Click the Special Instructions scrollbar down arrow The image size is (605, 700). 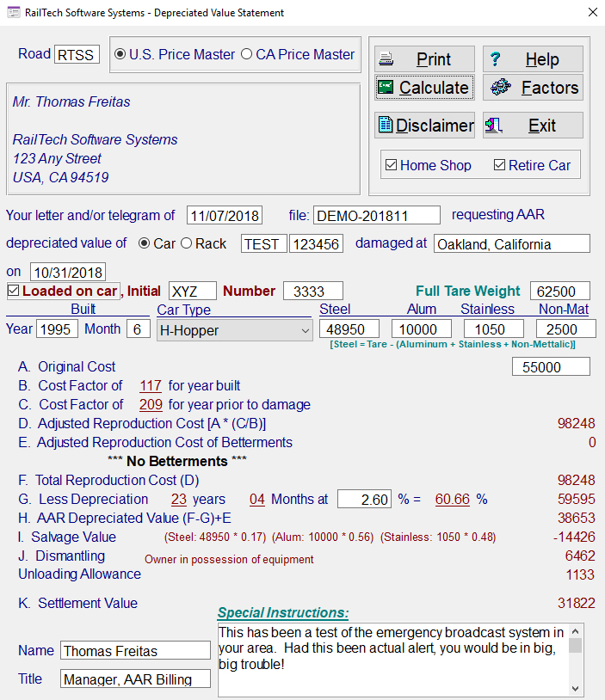point(576,689)
